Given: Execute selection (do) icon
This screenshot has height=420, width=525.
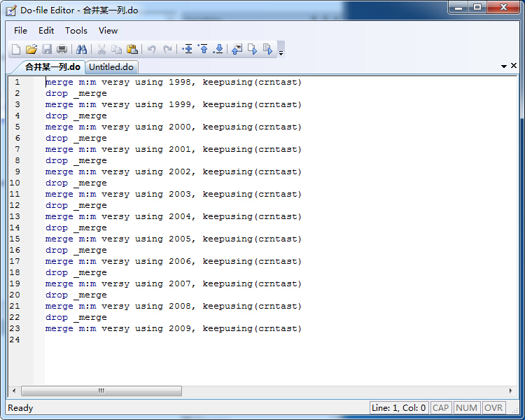Looking at the screenshot, I should 253,49.
